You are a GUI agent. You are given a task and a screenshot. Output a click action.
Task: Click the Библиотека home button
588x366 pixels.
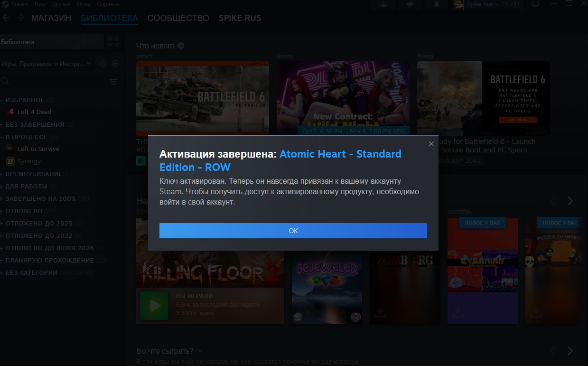coord(52,42)
